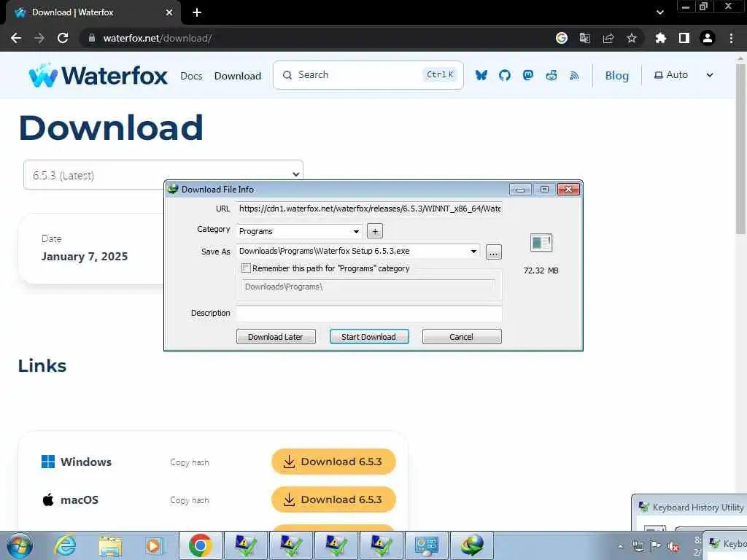Show hidden system tray icons arrow
The height and width of the screenshot is (560, 747).
[x=620, y=546]
